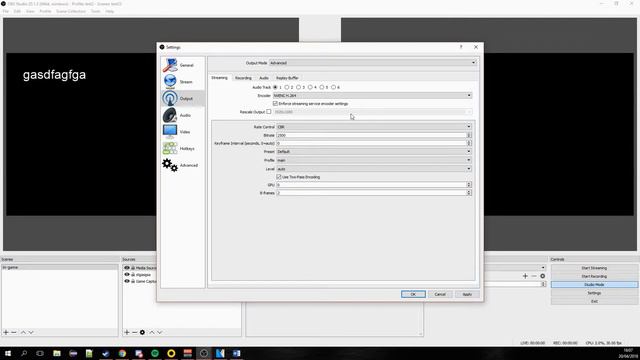Click the Keyframe Interval input field
Viewport: 640px width, 360px height.
coord(371,143)
